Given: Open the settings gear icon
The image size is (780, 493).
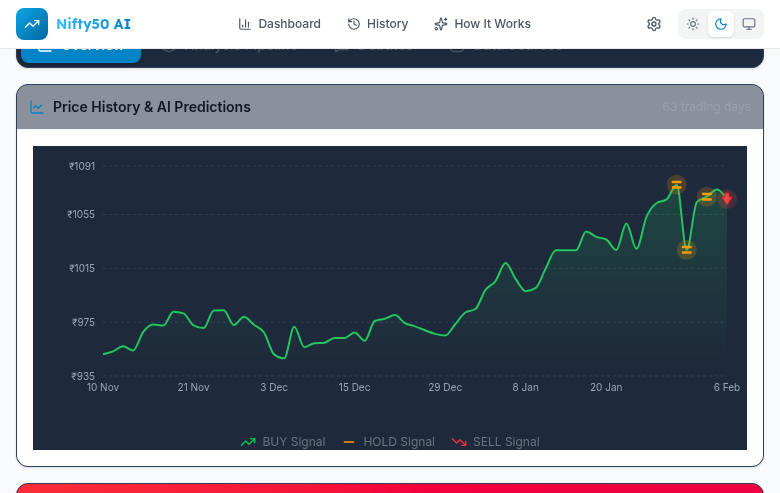Looking at the screenshot, I should point(654,24).
